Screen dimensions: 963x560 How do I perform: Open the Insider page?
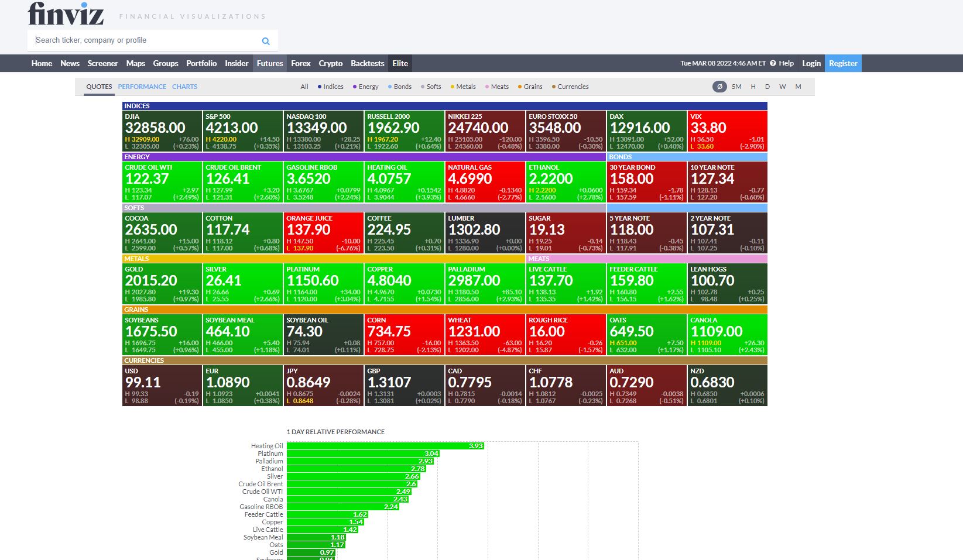pyautogui.click(x=237, y=63)
